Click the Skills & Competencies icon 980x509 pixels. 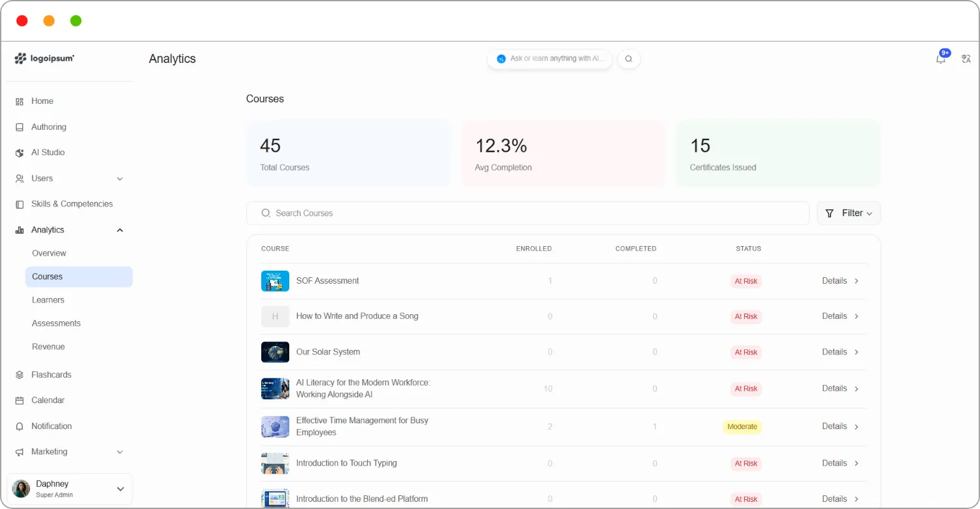click(x=19, y=204)
